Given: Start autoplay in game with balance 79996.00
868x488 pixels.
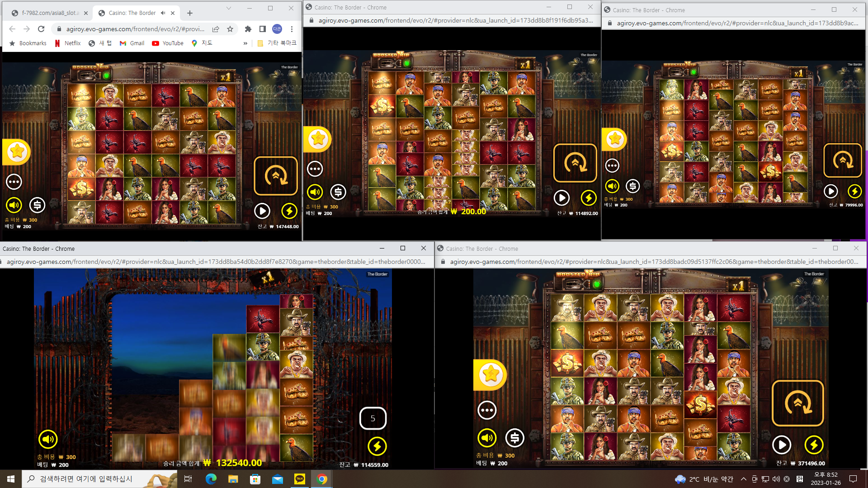Looking at the screenshot, I should click(x=831, y=191).
